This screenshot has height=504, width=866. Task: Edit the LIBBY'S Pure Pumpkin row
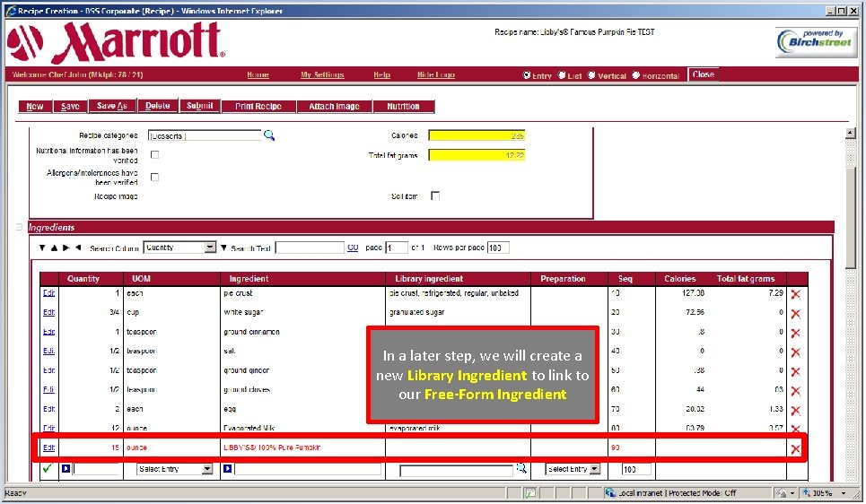[x=48, y=448]
